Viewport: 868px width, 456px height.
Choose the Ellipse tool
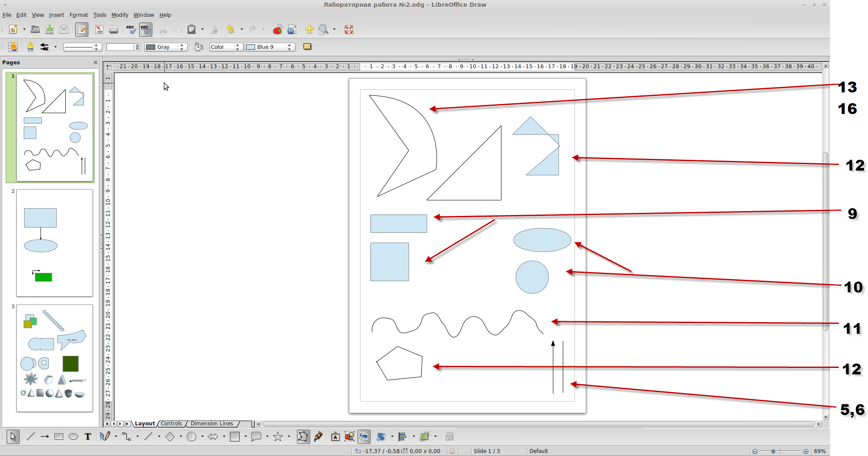(x=73, y=437)
